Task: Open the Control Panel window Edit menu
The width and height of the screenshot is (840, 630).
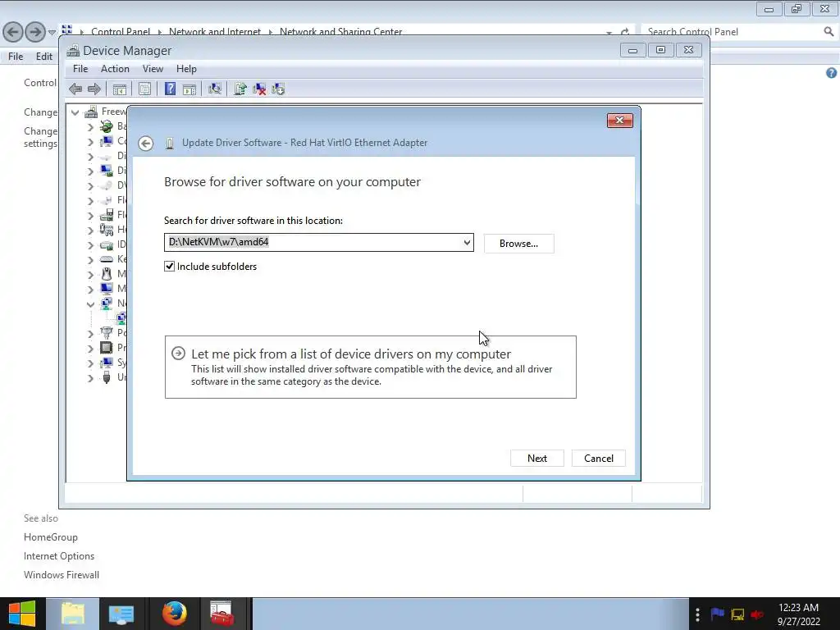Action: (x=44, y=57)
